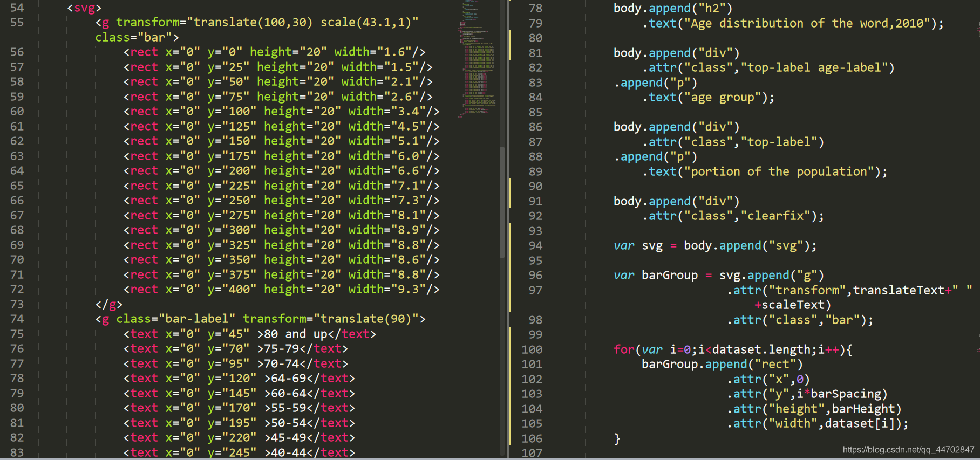The image size is (980, 460).
Task: Click the .attr("class","top-label") line 87
Action: [733, 142]
